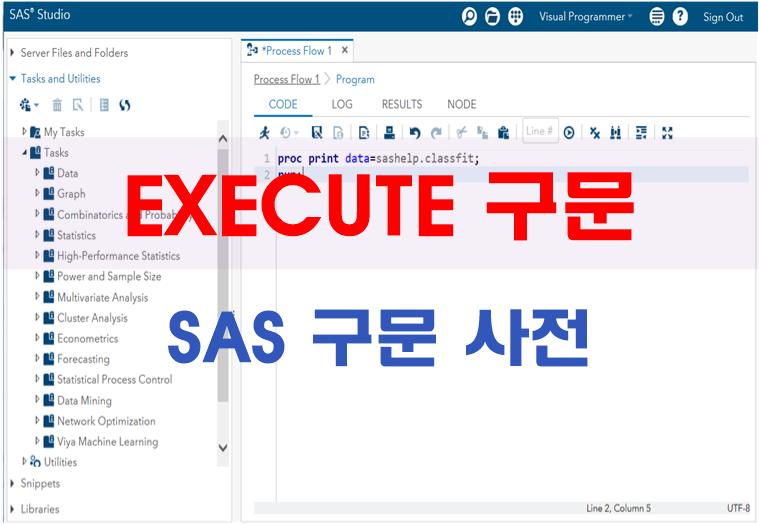Expand Server Files and Folders section
759x524 pixels.
click(x=12, y=53)
